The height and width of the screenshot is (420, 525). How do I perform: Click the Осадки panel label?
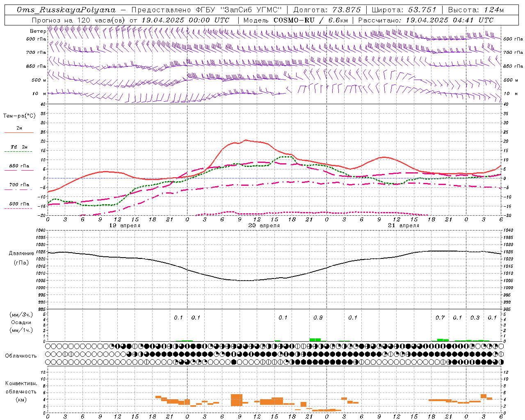coord(21,322)
